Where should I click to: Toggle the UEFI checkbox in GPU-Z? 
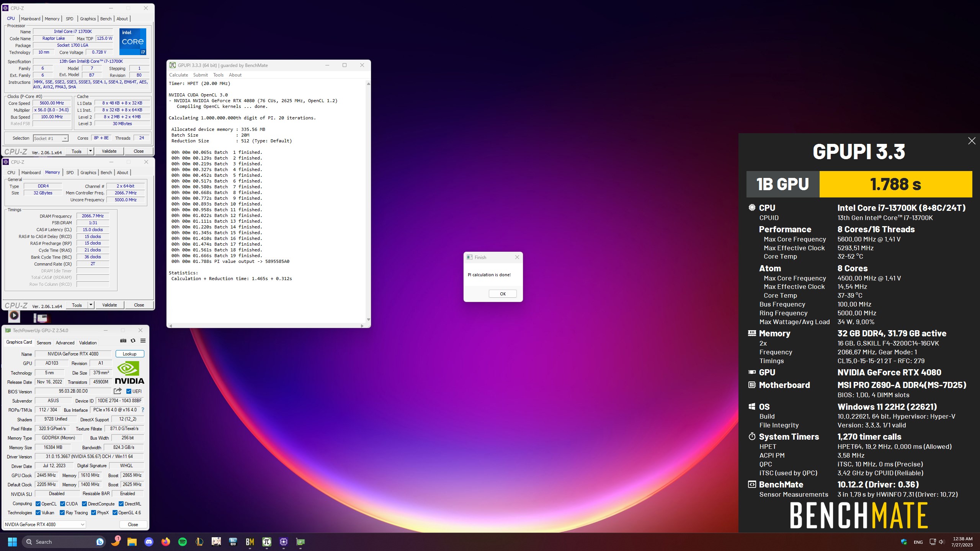pyautogui.click(x=129, y=391)
